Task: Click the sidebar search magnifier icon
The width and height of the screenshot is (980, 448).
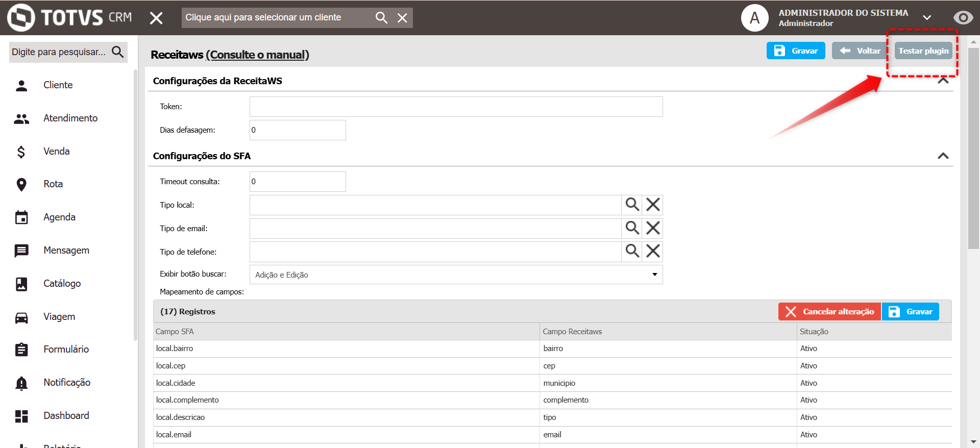Action: (x=118, y=52)
